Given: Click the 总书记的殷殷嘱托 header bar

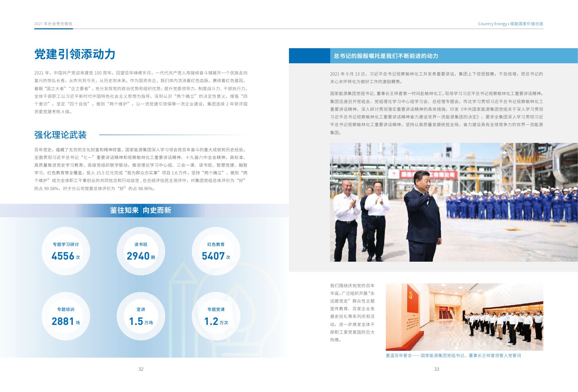Looking at the screenshot, I should coord(453,56).
